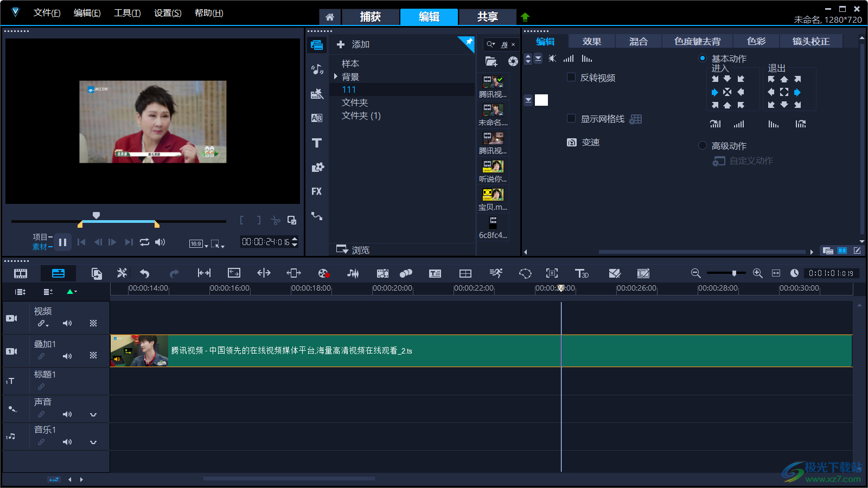
Task: Open the auto music icon
Action: (x=382, y=273)
